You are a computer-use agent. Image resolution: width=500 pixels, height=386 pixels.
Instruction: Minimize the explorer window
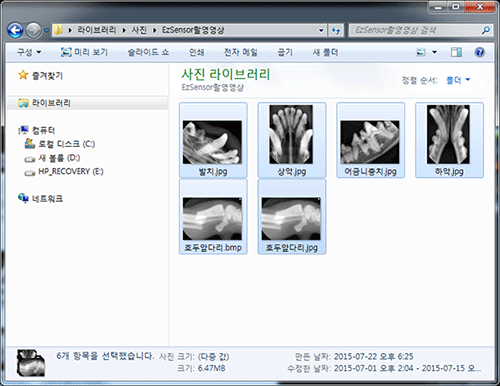coord(438,6)
